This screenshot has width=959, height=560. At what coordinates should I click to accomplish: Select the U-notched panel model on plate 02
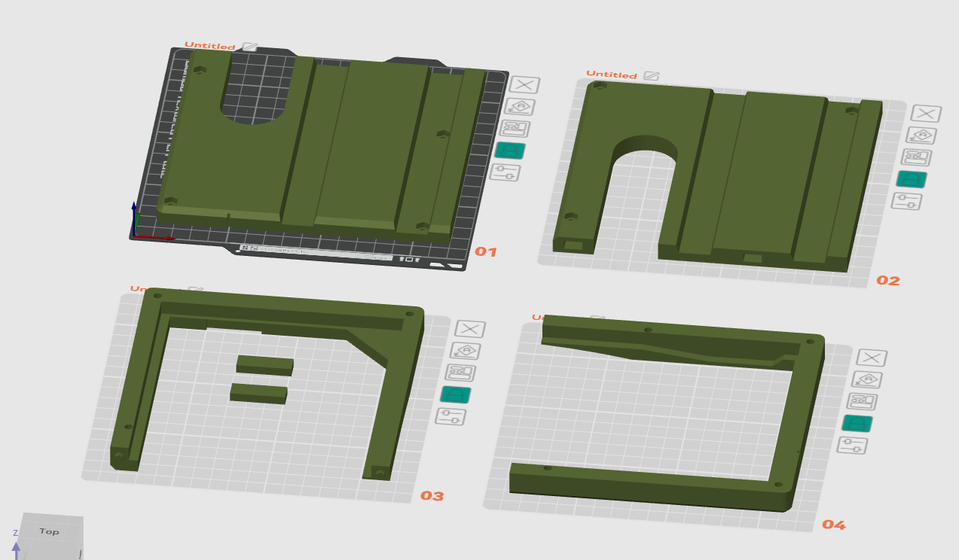pos(716,177)
